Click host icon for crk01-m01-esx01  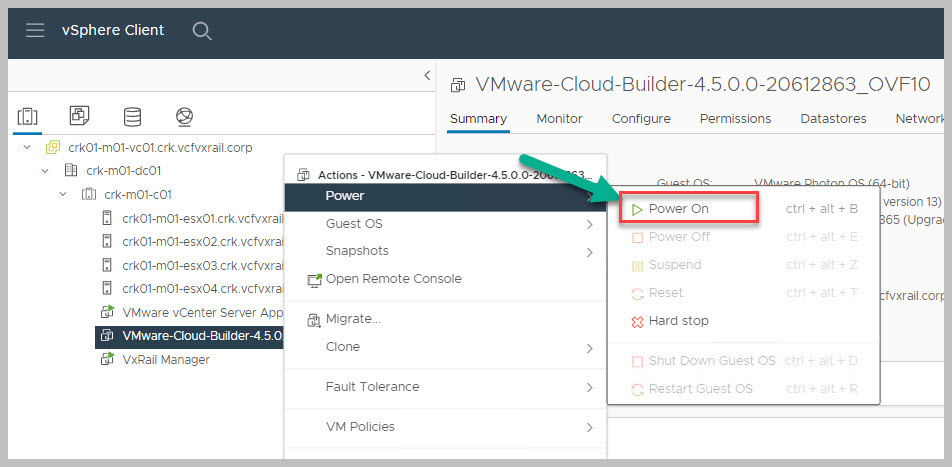pyautogui.click(x=107, y=218)
